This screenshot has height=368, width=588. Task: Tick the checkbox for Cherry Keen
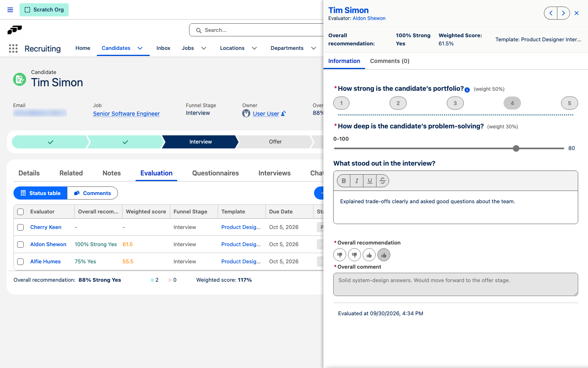[20, 227]
